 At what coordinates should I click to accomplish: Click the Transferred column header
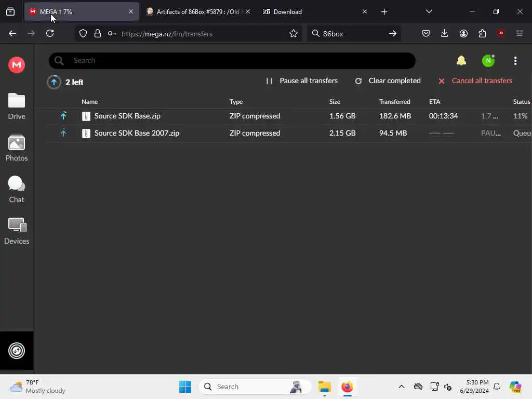pos(394,101)
